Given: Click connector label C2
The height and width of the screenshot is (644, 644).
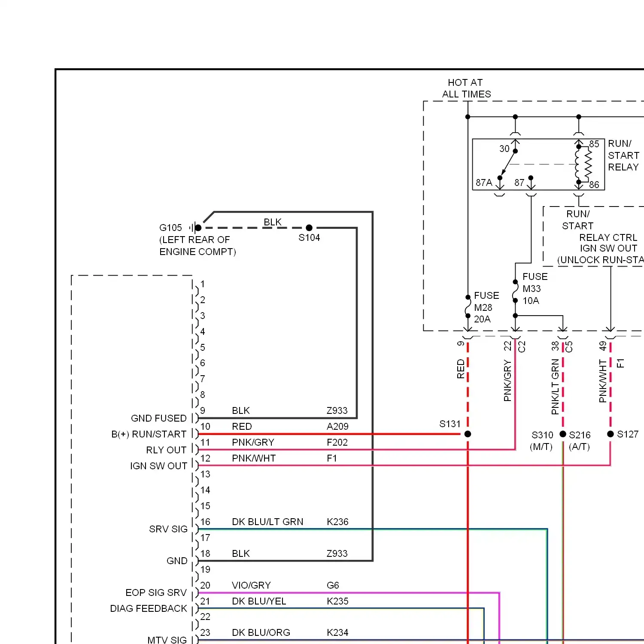Looking at the screenshot, I should click(x=522, y=346).
